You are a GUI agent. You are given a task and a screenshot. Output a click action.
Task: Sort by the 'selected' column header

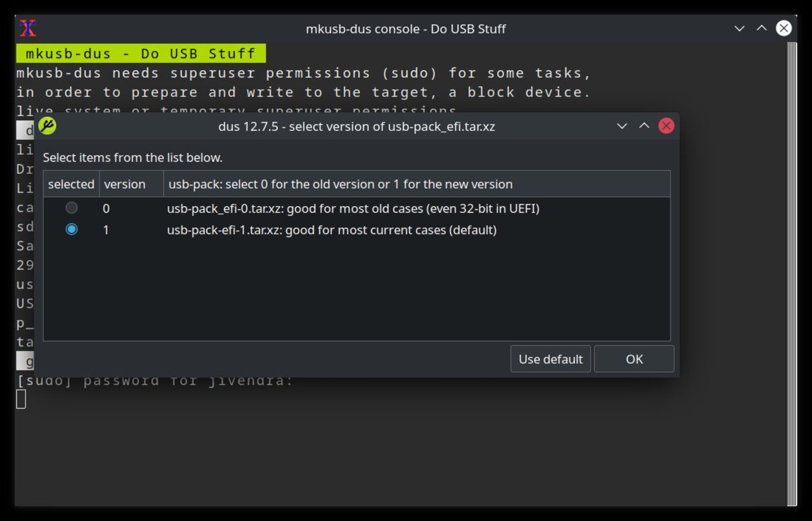pyautogui.click(x=71, y=184)
